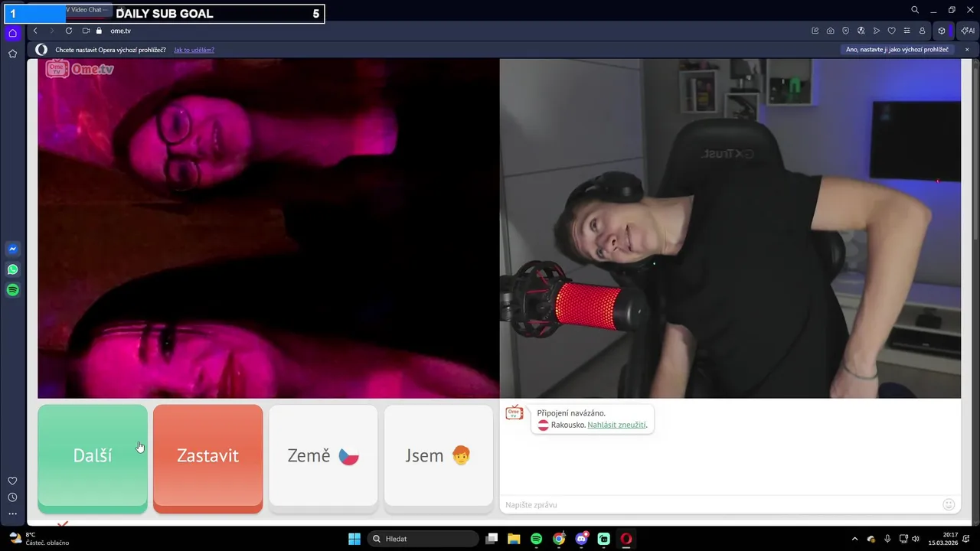Go back in the browser
This screenshot has width=980, height=551.
(35, 31)
